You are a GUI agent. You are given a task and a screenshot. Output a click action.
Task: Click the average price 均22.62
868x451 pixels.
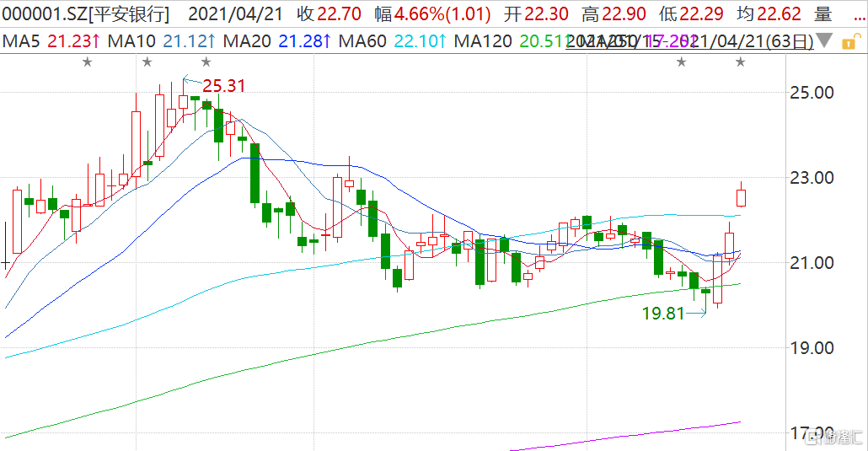click(769, 13)
